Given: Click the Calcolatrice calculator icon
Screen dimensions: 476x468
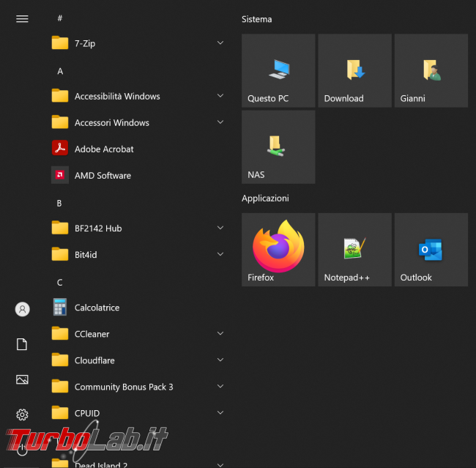Looking at the screenshot, I should 60,307.
